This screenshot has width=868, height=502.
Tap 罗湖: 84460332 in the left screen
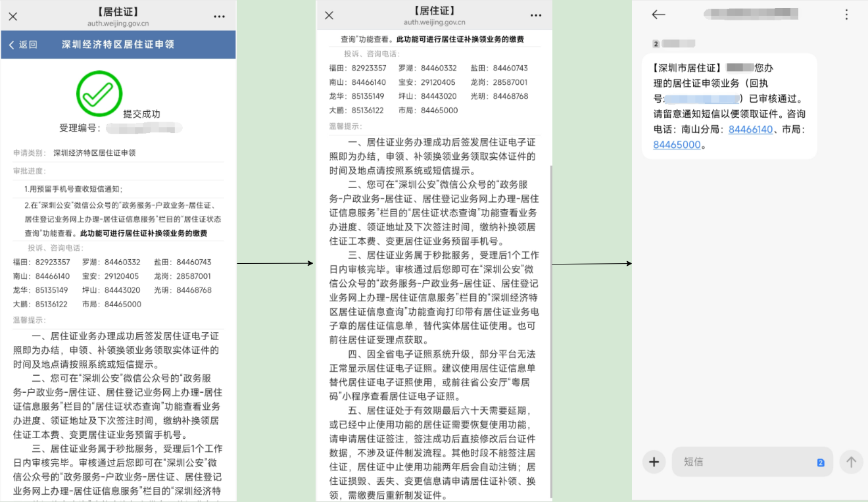coord(111,262)
